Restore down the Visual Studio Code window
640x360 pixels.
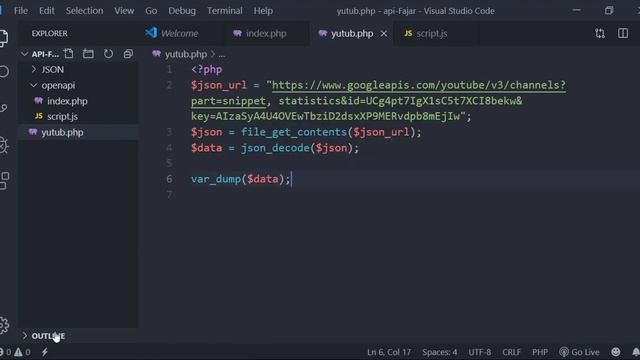click(x=609, y=11)
